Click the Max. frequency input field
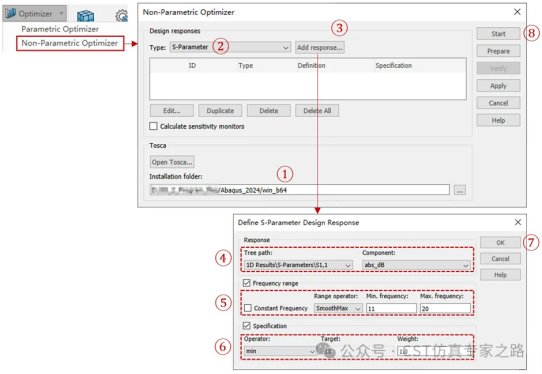 tap(445, 308)
